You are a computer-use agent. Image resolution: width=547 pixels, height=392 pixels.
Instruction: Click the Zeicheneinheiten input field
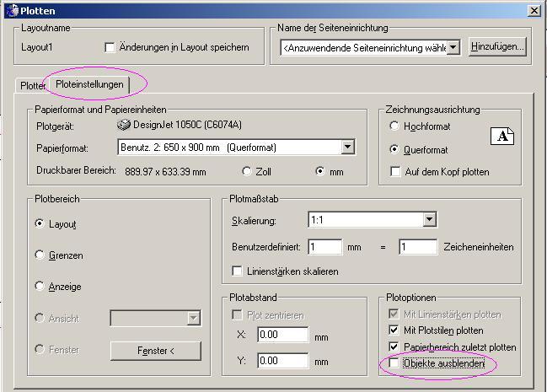(x=418, y=247)
